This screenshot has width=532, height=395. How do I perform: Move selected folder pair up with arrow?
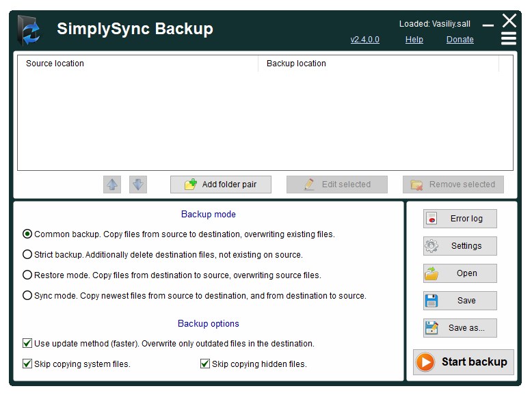[x=112, y=185]
